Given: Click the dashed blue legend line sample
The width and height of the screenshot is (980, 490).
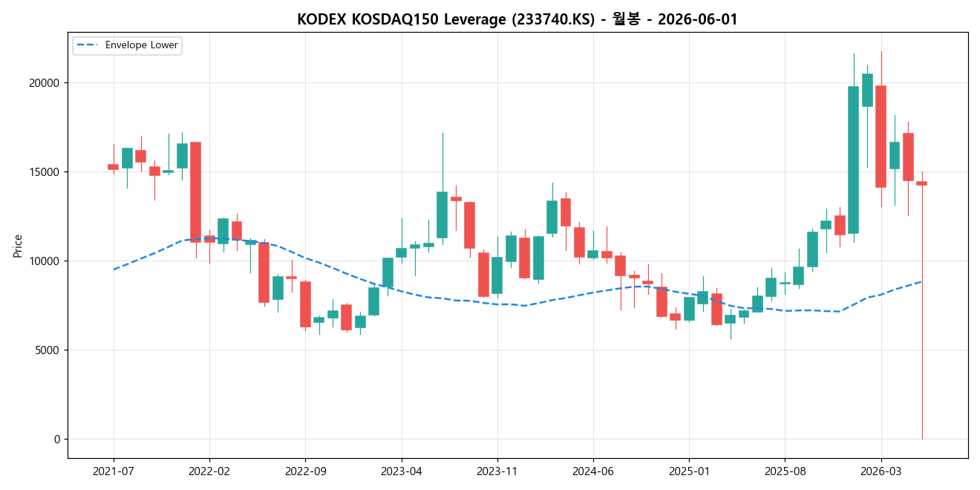Looking at the screenshot, I should 88,45.
